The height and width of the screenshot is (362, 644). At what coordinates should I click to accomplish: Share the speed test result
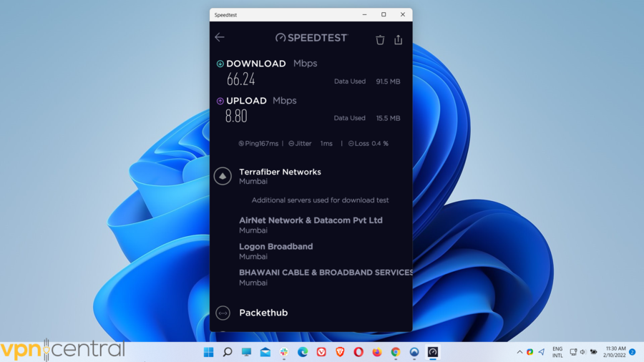[x=398, y=39]
